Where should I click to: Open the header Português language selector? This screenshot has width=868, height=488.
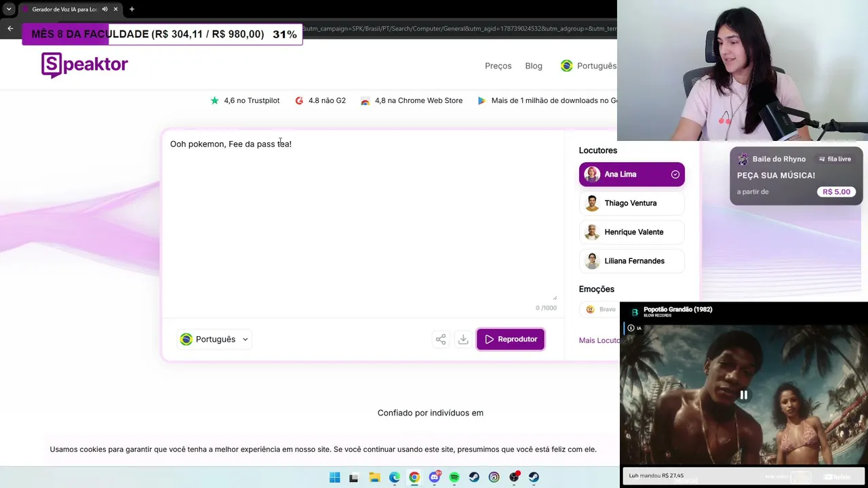click(589, 66)
